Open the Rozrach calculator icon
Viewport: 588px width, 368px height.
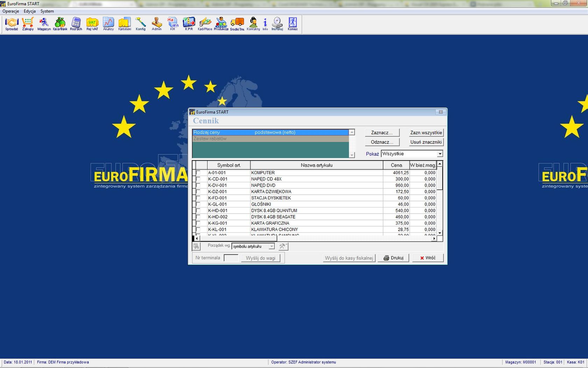[76, 24]
